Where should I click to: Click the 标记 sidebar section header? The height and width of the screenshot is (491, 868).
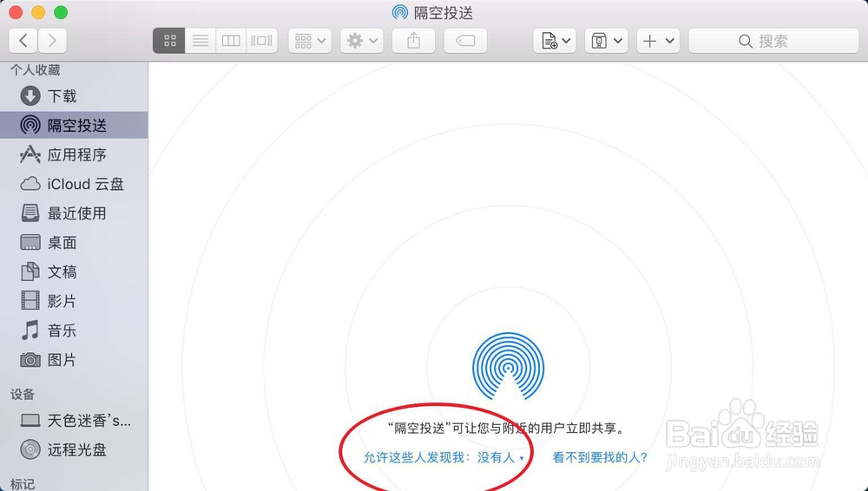coord(23,484)
